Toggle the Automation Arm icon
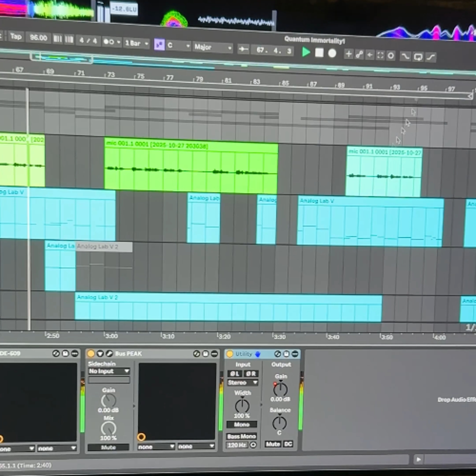Image resolution: width=476 pixels, height=476 pixels. coord(359,55)
